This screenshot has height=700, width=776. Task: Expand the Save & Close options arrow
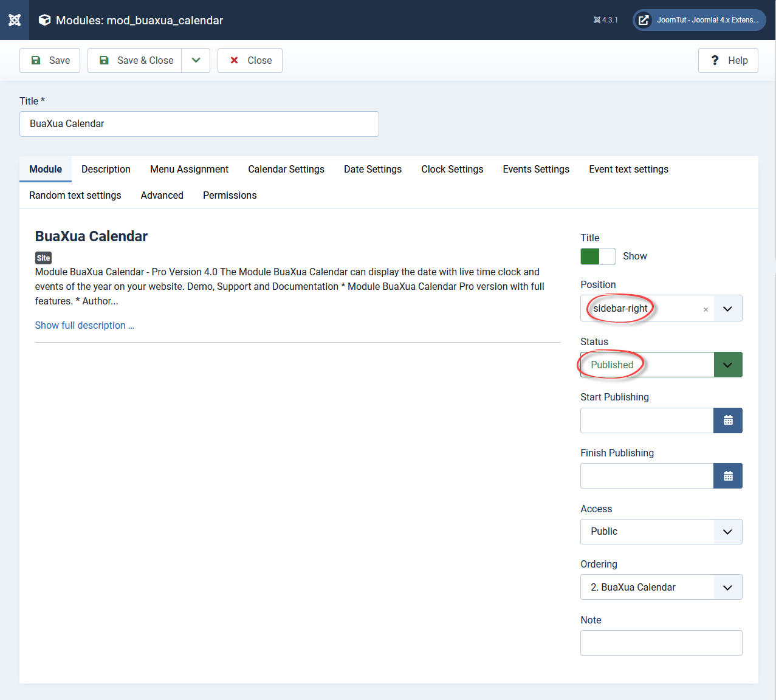(x=196, y=60)
